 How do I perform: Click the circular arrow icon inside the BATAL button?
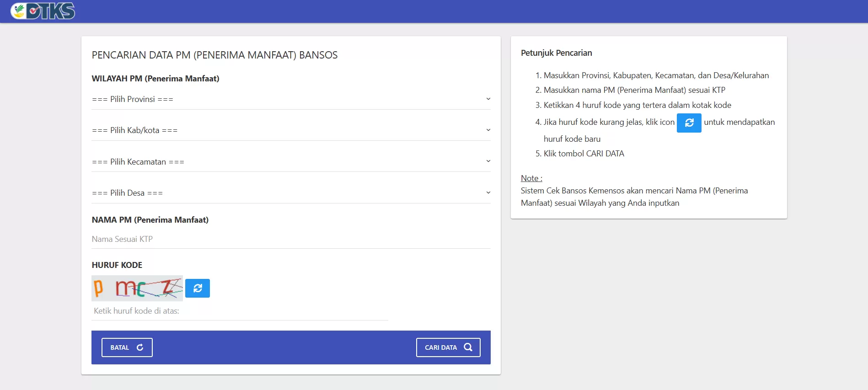pyautogui.click(x=140, y=347)
